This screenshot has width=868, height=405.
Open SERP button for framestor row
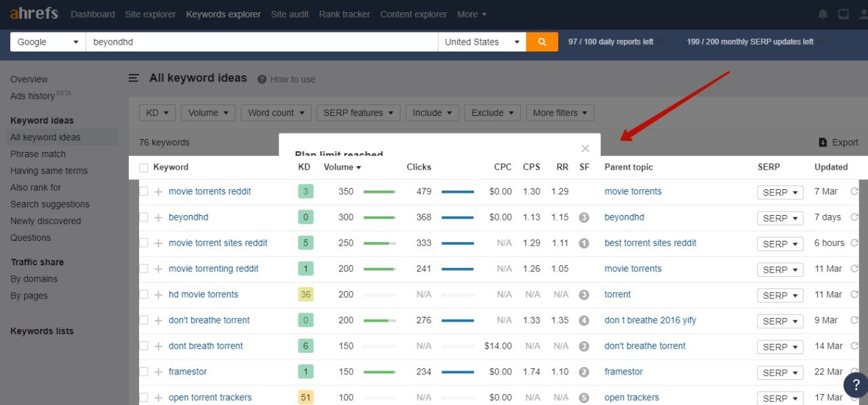[x=780, y=372]
